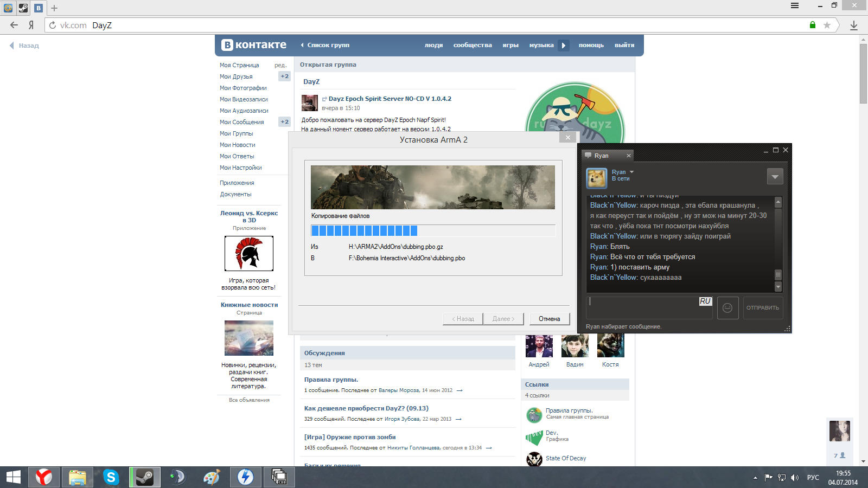Image resolution: width=868 pixels, height=488 pixels.
Task: Click Отмена in ArmA 2 installer
Action: coord(550,319)
